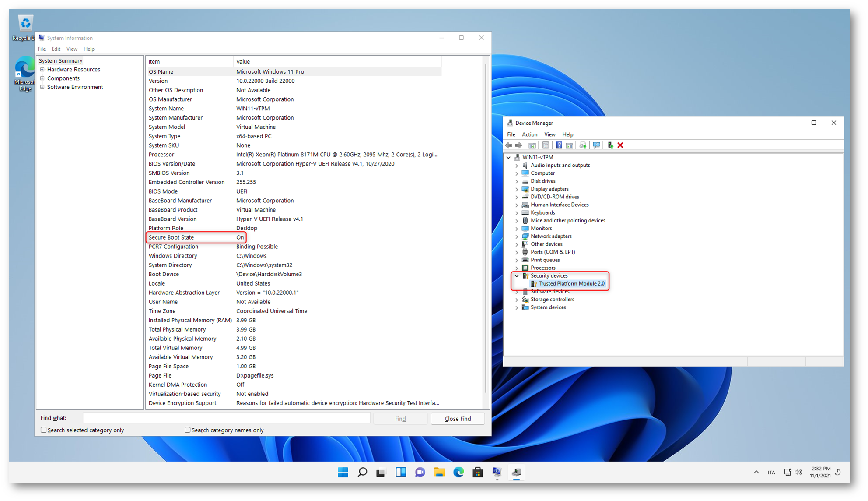Select Kernel DMA Protection row
The height and width of the screenshot is (501, 868).
(x=294, y=385)
